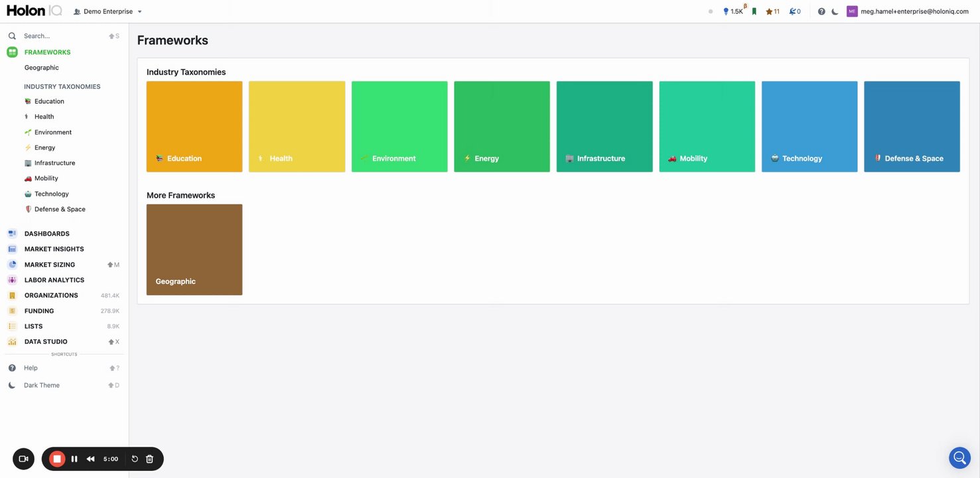980x478 pixels.
Task: Open the green bookmark icon in header
Action: click(754, 11)
